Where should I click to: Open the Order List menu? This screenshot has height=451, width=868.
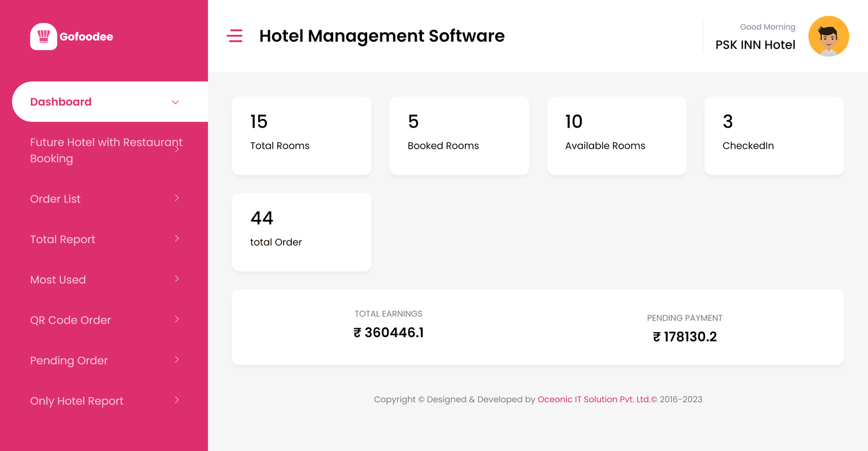click(55, 199)
